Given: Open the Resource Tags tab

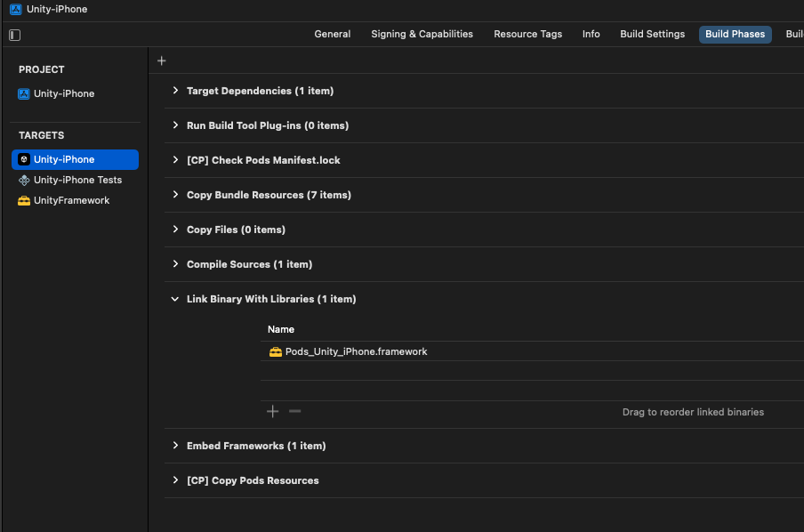Looking at the screenshot, I should tap(527, 35).
